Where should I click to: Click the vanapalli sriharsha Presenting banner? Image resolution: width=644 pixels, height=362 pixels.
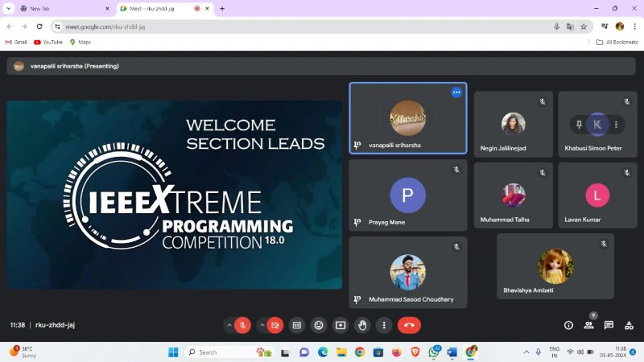coord(321,66)
